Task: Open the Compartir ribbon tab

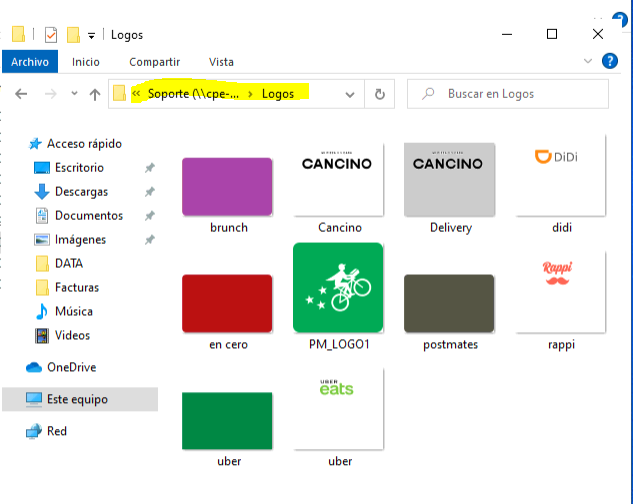Action: pyautogui.click(x=154, y=62)
